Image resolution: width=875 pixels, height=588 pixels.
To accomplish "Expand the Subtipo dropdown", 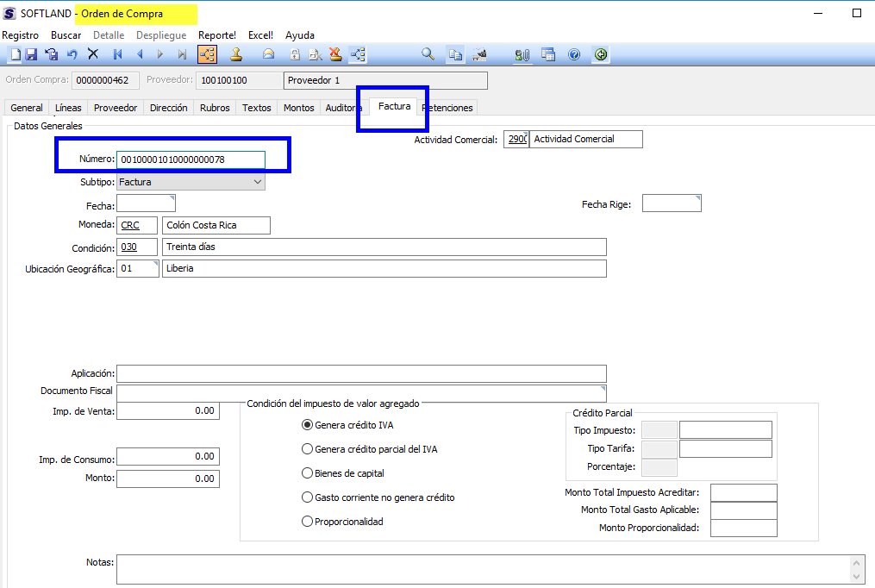I will (257, 183).
